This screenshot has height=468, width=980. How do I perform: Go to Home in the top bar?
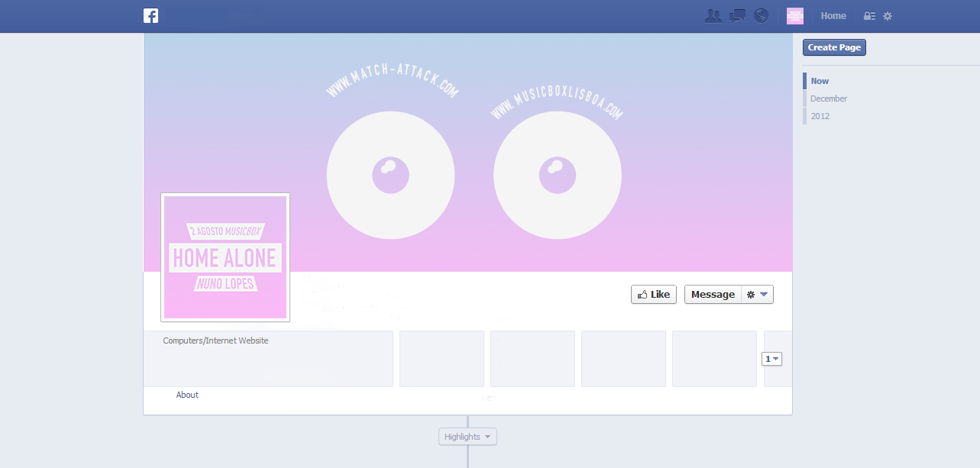pyautogui.click(x=833, y=16)
